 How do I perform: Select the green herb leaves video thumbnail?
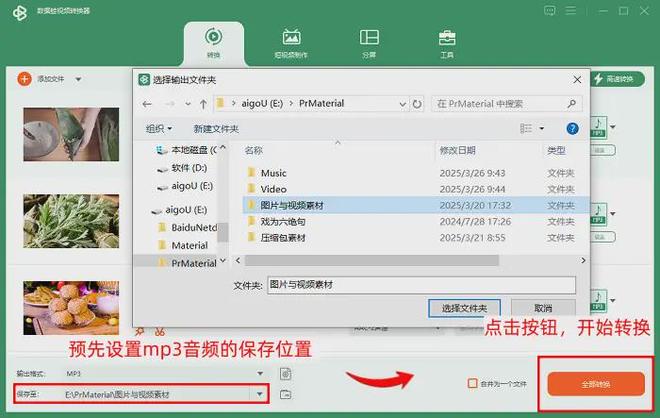click(x=71, y=221)
